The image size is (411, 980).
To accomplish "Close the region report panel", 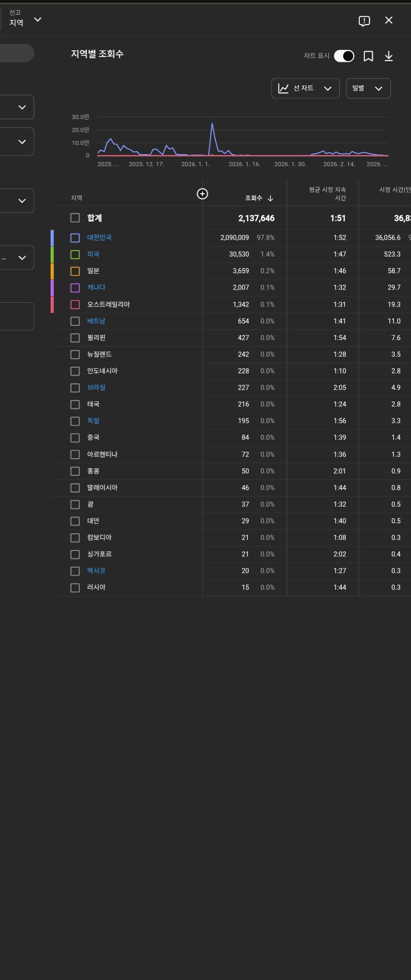I will (x=389, y=20).
